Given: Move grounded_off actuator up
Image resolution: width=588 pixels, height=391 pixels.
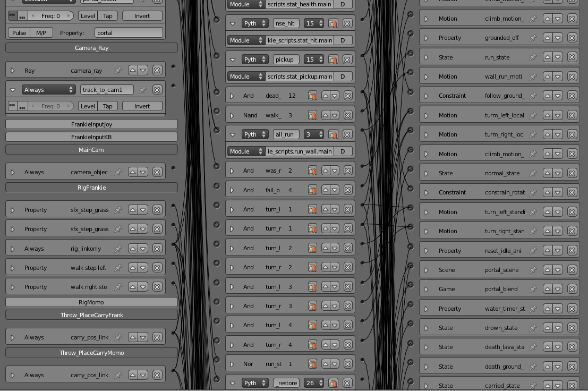Looking at the screenshot, I should click(547, 38).
